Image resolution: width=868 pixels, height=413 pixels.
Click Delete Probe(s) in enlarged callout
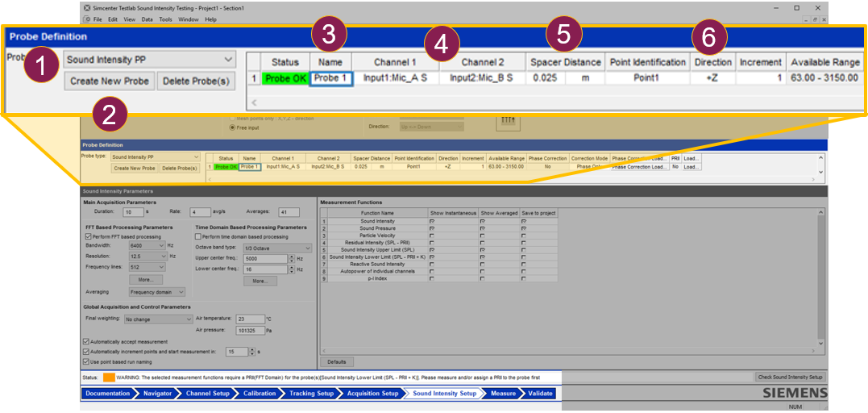click(x=196, y=81)
